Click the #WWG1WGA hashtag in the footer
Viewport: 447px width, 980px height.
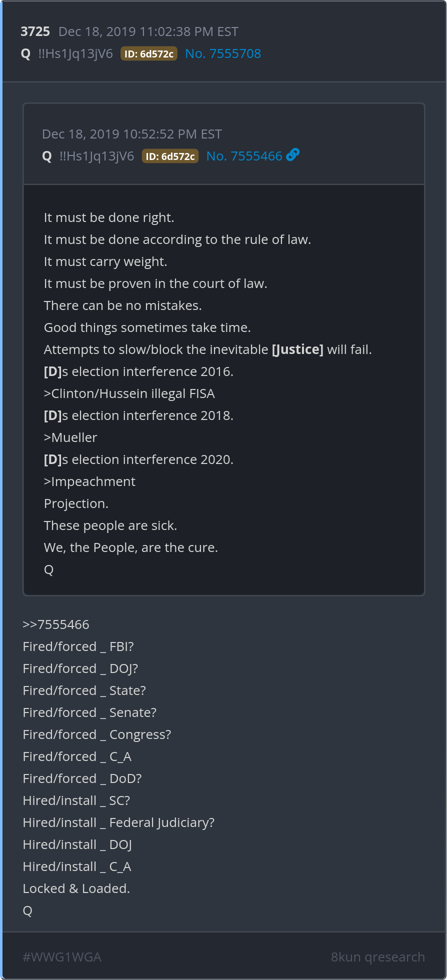(x=62, y=956)
